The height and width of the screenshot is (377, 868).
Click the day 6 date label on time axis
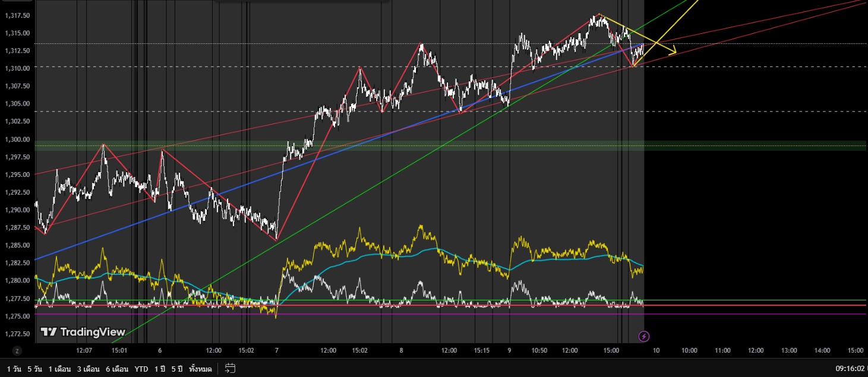click(x=160, y=351)
